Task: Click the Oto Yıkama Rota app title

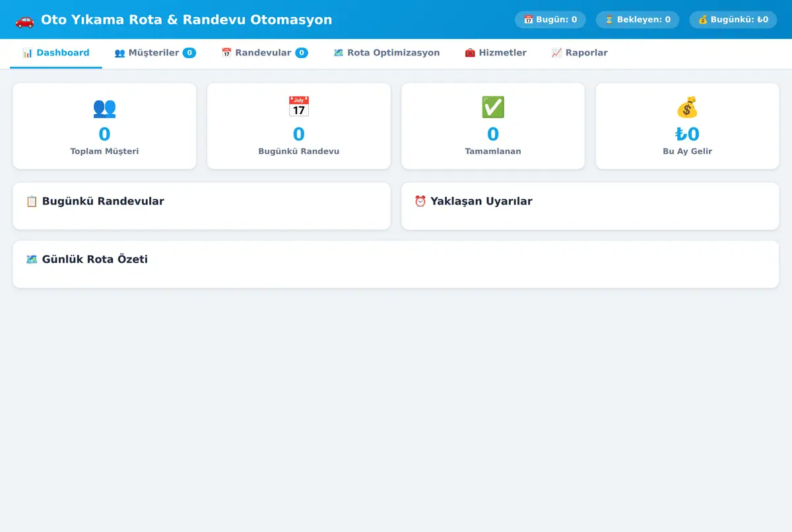Action: click(x=187, y=20)
